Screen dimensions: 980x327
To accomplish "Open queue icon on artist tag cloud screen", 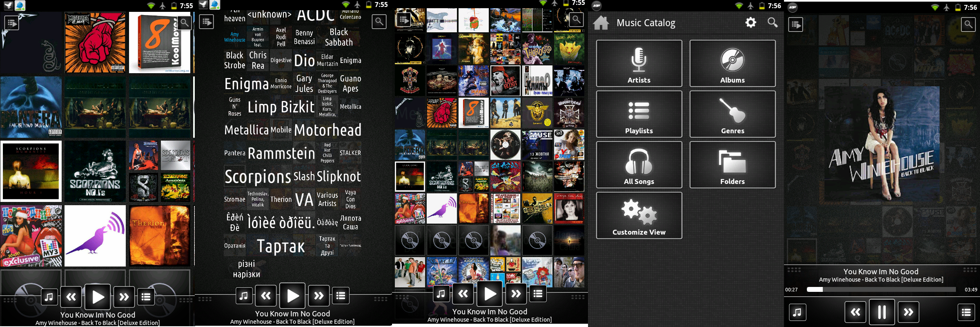I will tap(207, 22).
